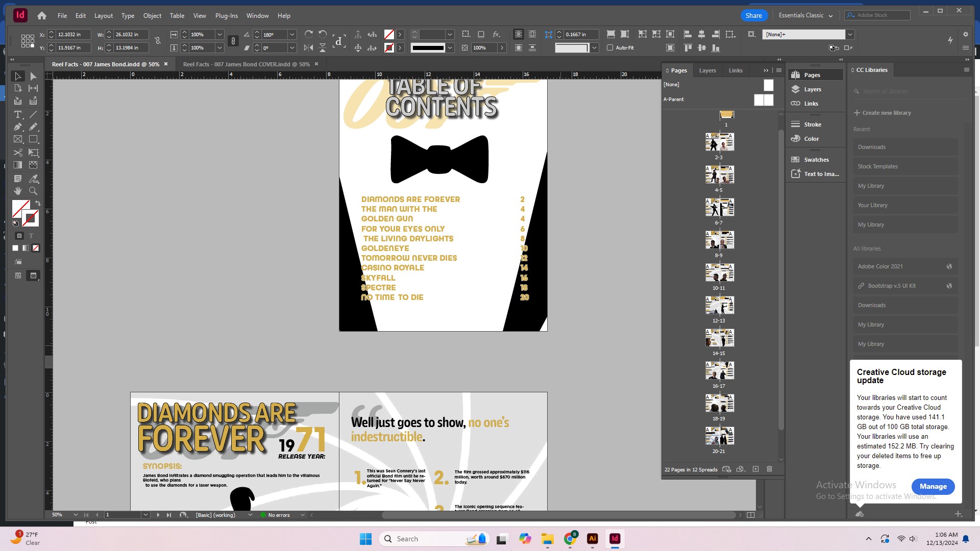Toggle constrain scaling proportions chain link
The image size is (980, 551).
coord(233,41)
